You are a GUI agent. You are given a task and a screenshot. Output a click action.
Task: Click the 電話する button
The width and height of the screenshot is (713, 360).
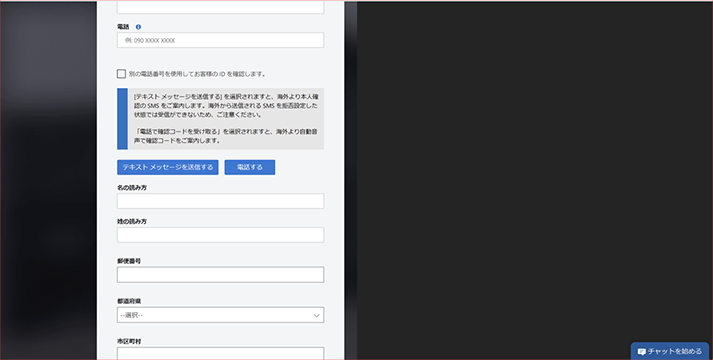click(x=250, y=167)
